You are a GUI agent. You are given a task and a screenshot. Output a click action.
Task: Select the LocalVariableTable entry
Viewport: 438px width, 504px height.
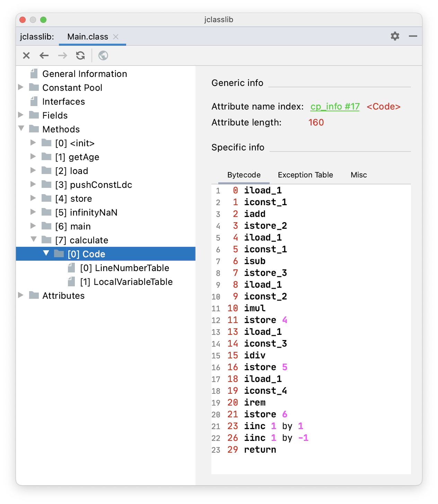coord(126,282)
